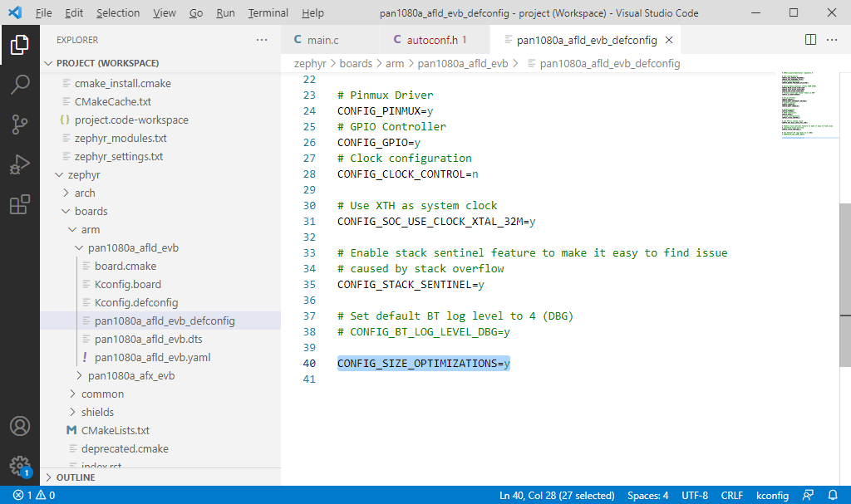This screenshot has height=504, width=851.
Task: Open notifications bell in status bar
Action: (833, 496)
